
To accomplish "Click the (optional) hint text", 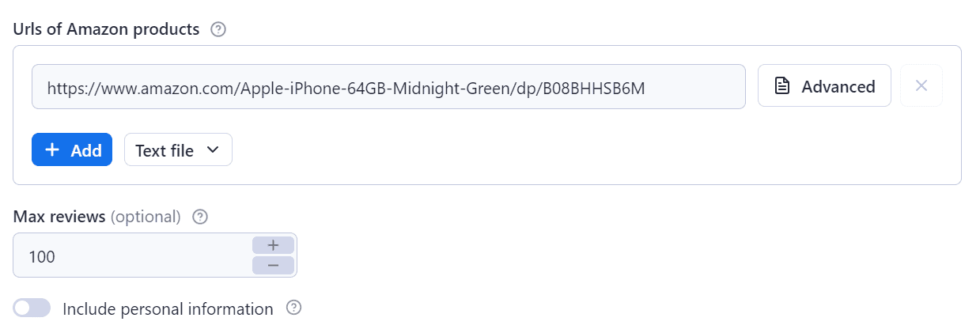I will (x=146, y=217).
